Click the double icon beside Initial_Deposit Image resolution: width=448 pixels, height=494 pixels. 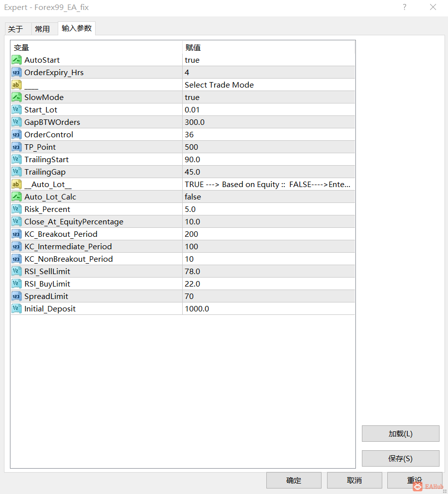tap(16, 309)
